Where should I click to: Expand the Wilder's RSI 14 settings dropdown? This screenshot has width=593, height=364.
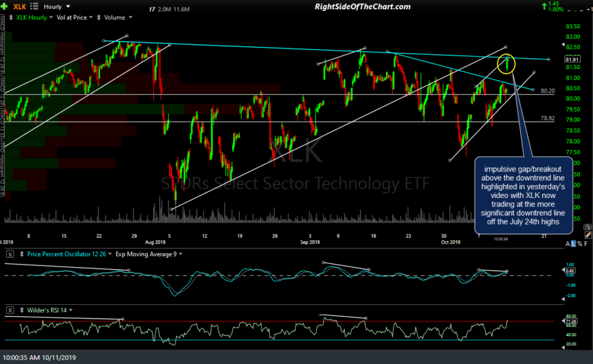[x=70, y=310]
